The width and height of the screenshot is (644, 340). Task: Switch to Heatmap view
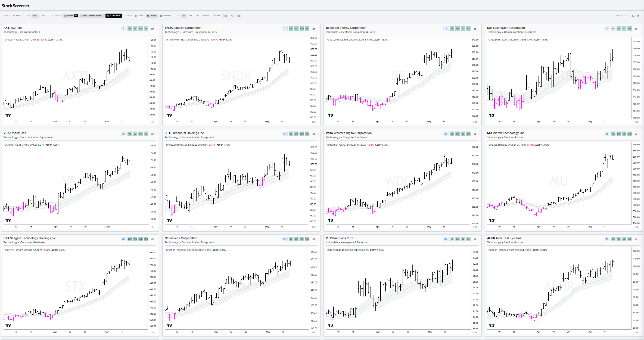166,16
